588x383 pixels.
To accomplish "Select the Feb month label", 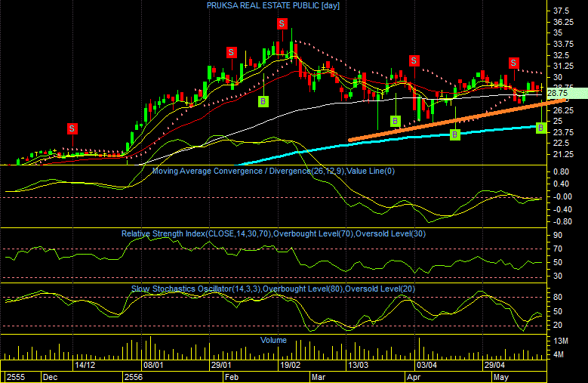I will [x=232, y=378].
